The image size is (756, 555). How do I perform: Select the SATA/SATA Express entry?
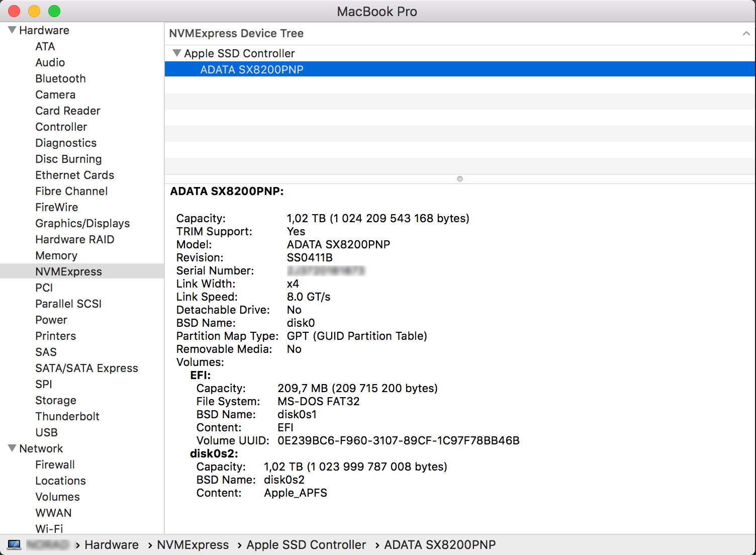(86, 368)
